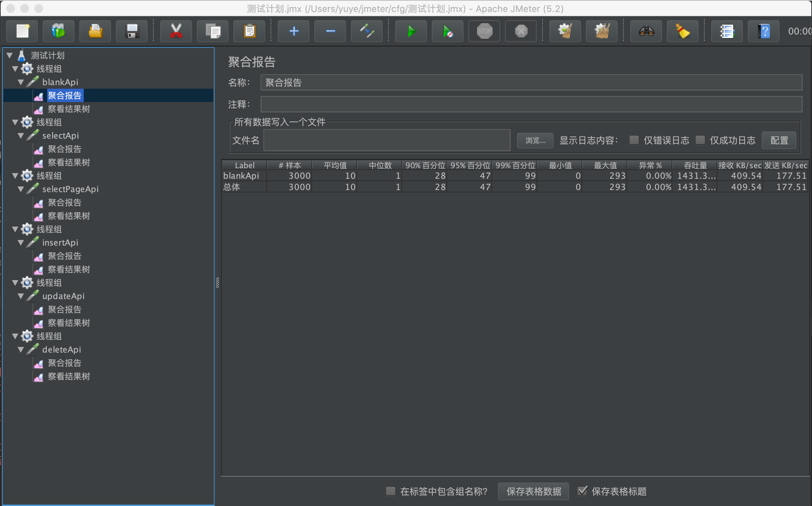Click the Shutdown threads icon
812x506 pixels.
click(521, 31)
